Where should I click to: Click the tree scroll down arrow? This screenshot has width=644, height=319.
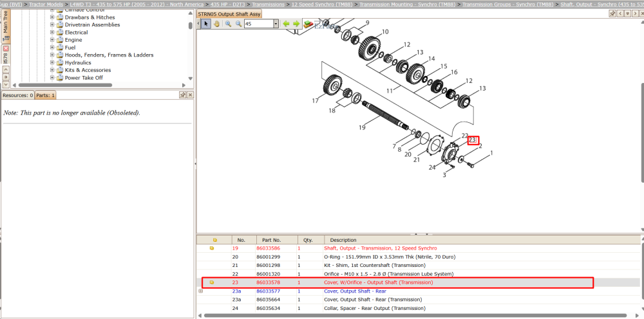point(190,78)
